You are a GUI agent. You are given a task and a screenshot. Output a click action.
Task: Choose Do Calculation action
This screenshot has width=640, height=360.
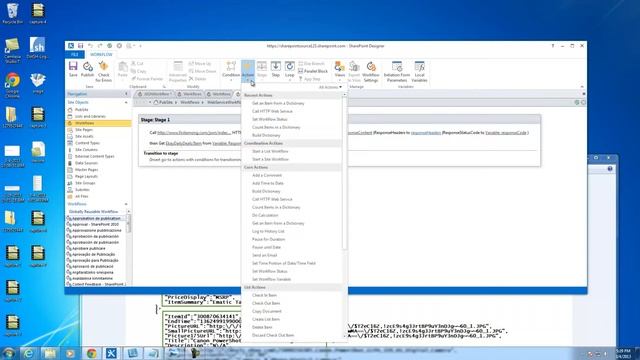click(x=265, y=215)
